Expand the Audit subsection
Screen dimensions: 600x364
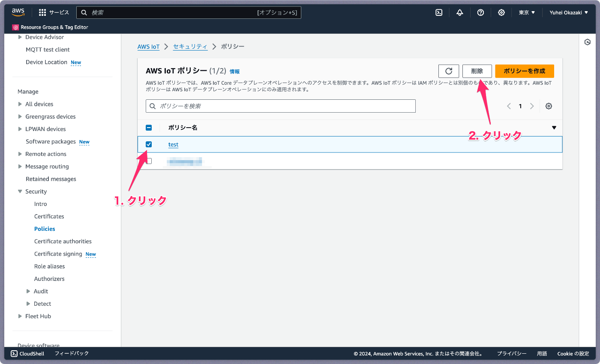[28, 291]
